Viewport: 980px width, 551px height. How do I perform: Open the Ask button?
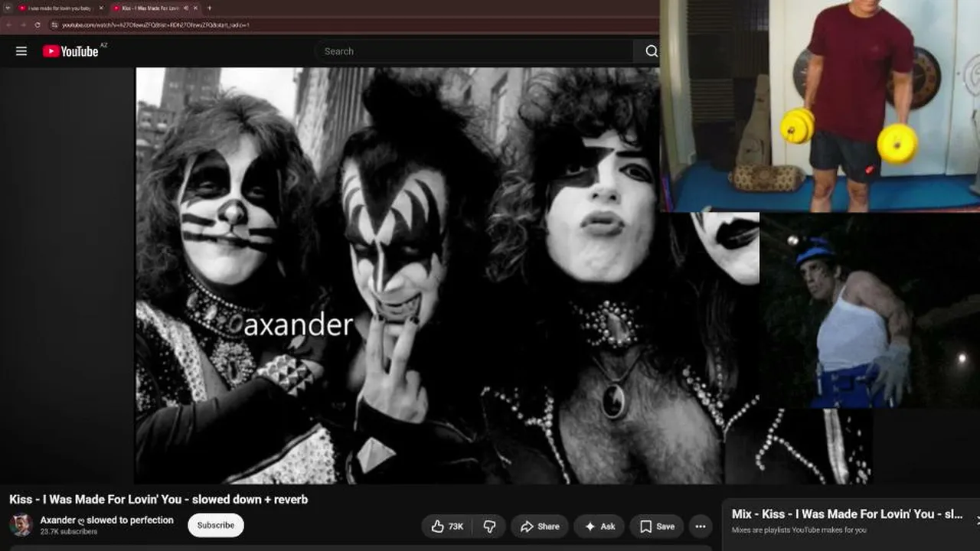tap(599, 527)
